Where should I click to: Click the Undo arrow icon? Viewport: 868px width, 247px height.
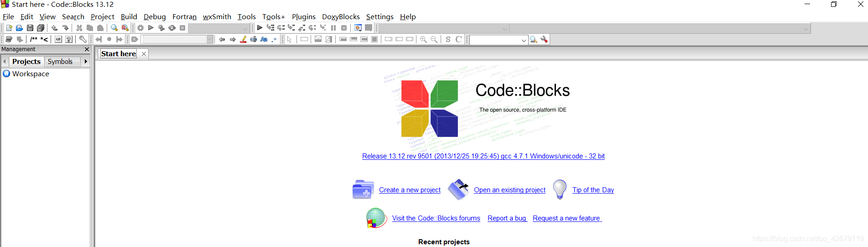54,28
